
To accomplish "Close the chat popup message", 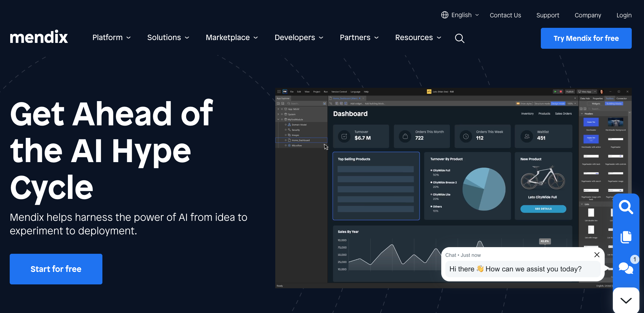I will click(x=597, y=255).
